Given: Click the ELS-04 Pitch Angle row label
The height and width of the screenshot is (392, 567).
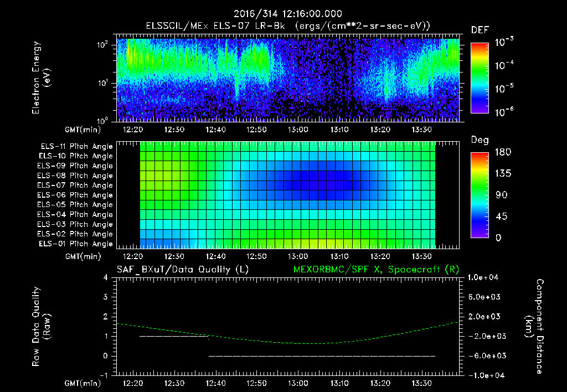Looking at the screenshot, I should tap(75, 214).
